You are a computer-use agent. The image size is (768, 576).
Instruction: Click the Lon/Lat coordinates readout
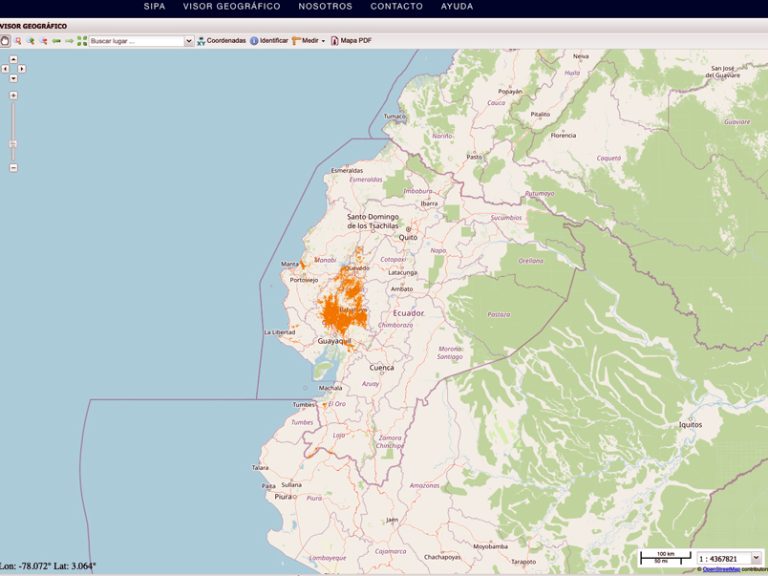click(x=48, y=566)
